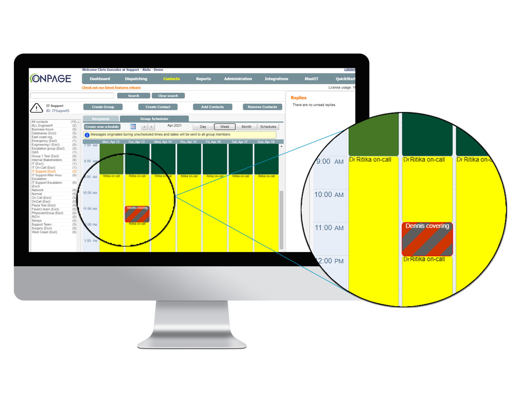This screenshot has height=420, width=525.
Task: Click Create new schedule button
Action: point(102,126)
